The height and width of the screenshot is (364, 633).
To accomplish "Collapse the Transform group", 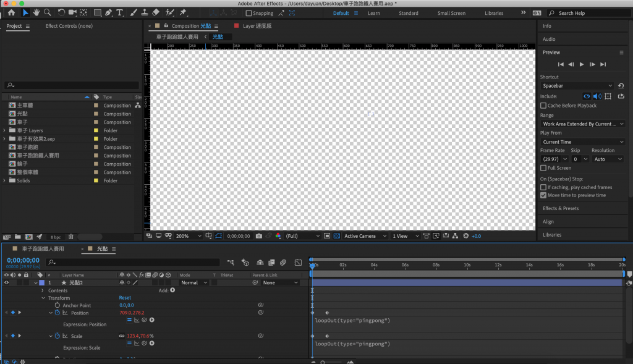I will coord(43,298).
